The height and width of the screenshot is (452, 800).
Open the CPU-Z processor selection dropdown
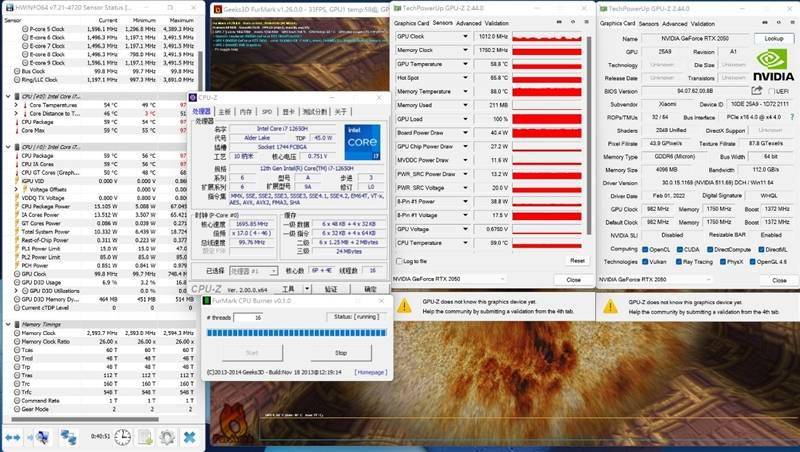253,271
